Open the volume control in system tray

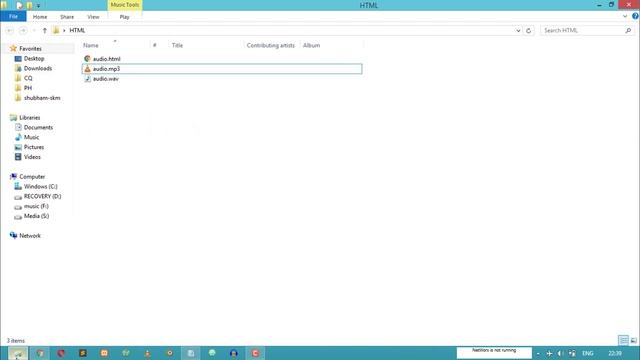tap(560, 353)
